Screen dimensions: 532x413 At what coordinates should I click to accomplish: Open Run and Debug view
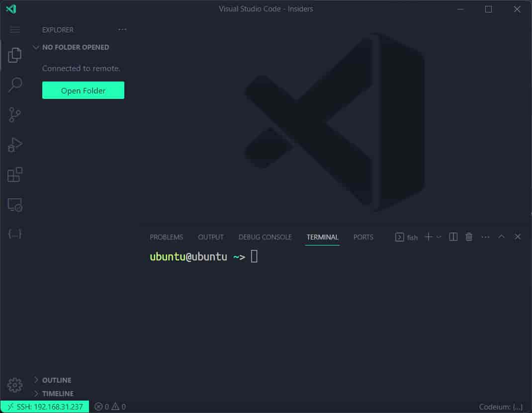click(15, 145)
